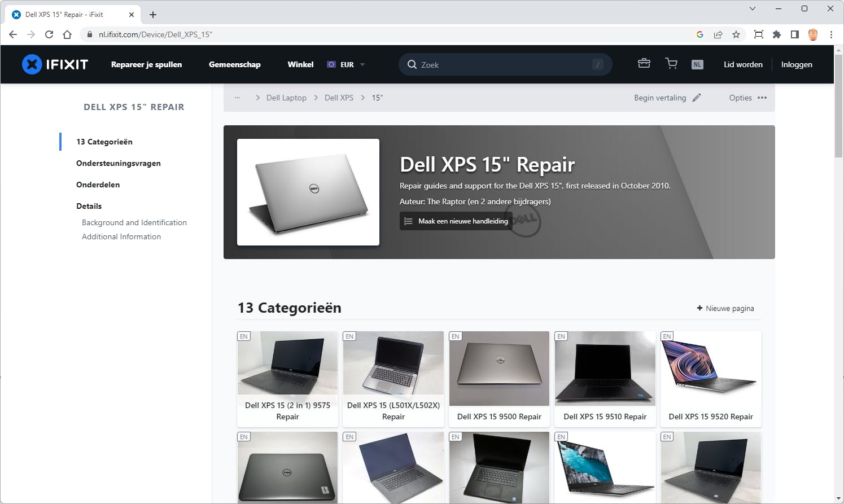Select Ondersteuningsvragen in the sidebar
The image size is (844, 504).
pyautogui.click(x=119, y=163)
